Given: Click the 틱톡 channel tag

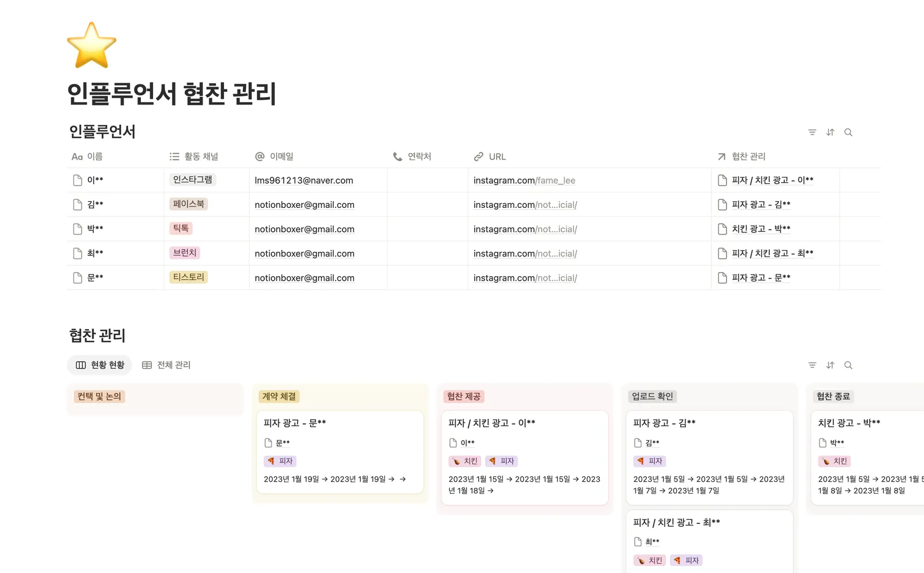Looking at the screenshot, I should pos(181,228).
